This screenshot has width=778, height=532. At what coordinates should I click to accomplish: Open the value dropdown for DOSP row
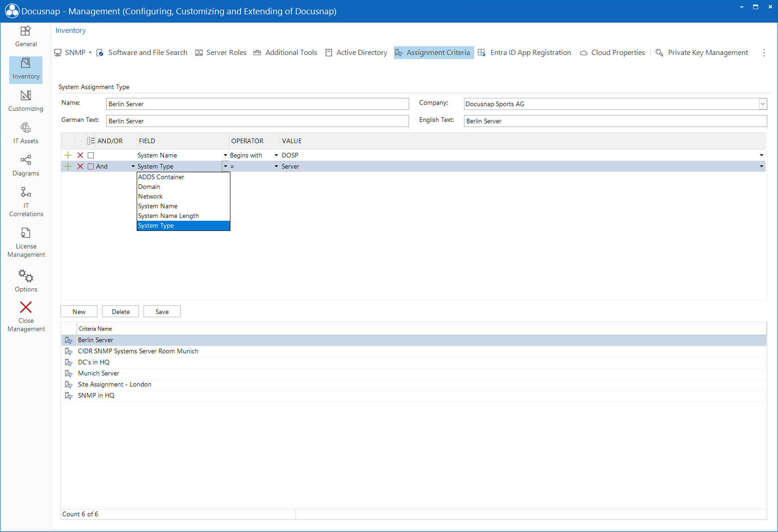coord(761,155)
